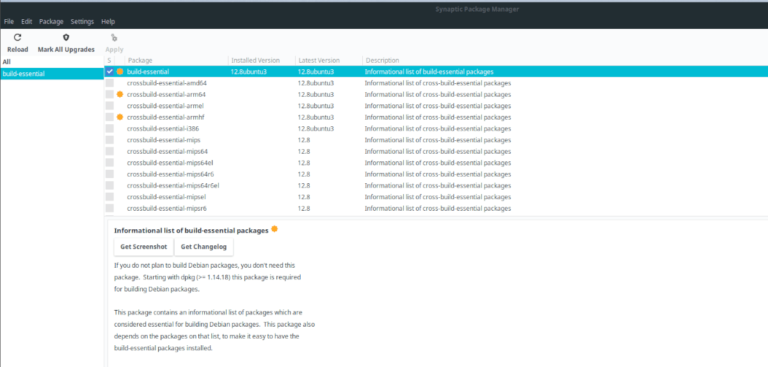The image size is (768, 367).
Task: Mark the crossbuild-essential-mips64 status checkbox
Action: point(110,151)
